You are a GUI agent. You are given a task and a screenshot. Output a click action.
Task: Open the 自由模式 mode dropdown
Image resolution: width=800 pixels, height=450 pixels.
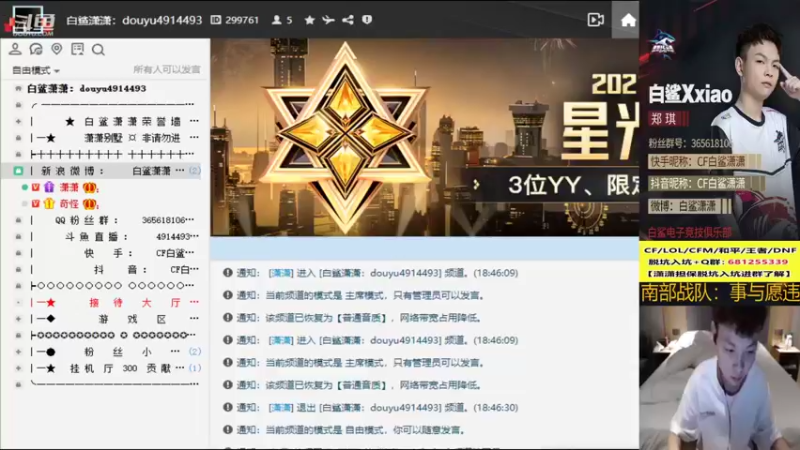[36, 70]
